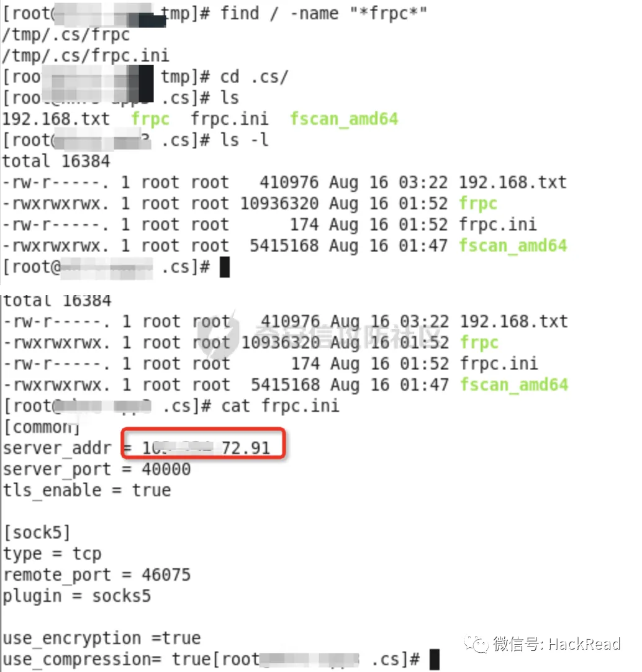The width and height of the screenshot is (642, 672).
Task: Click the terminal cursor block after first .cs]# prompt
Action: click(225, 268)
